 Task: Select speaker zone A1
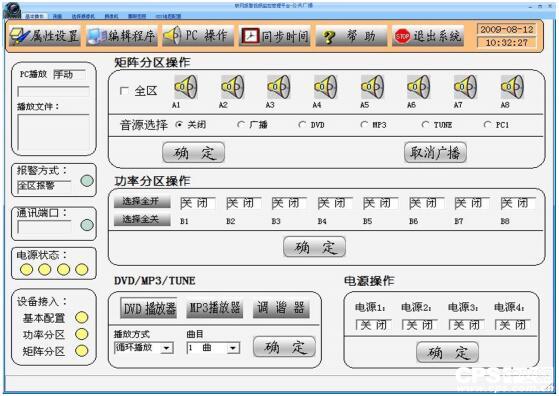185,87
